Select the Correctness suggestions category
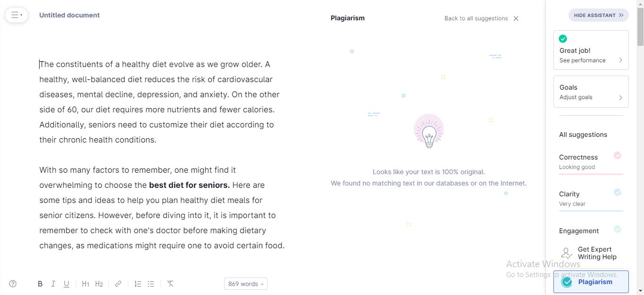644x295 pixels. click(591, 162)
